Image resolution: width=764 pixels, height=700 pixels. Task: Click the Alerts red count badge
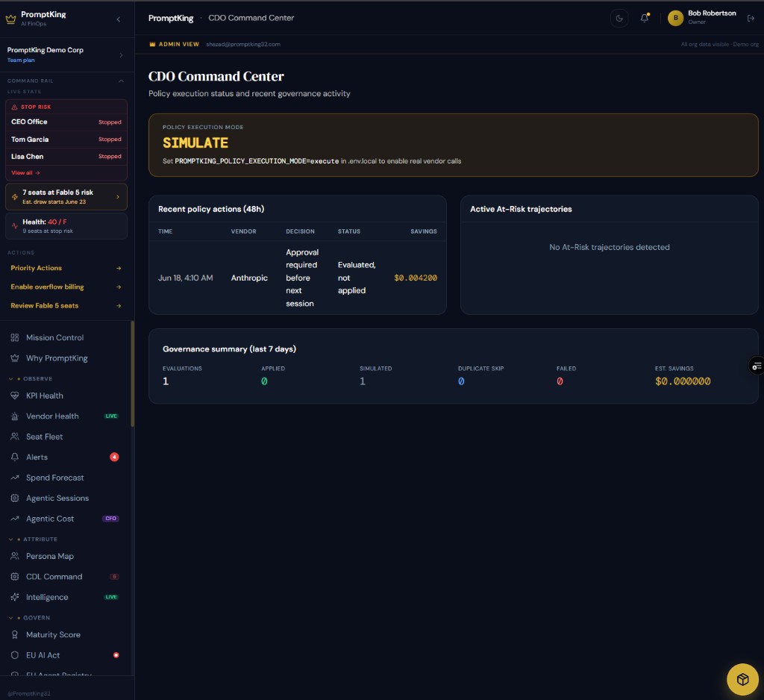(114, 457)
